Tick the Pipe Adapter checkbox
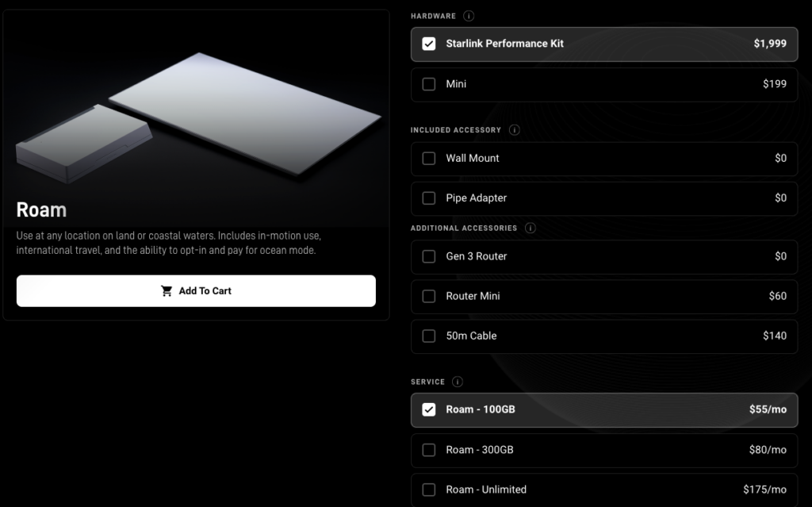This screenshot has height=507, width=812. (x=429, y=198)
